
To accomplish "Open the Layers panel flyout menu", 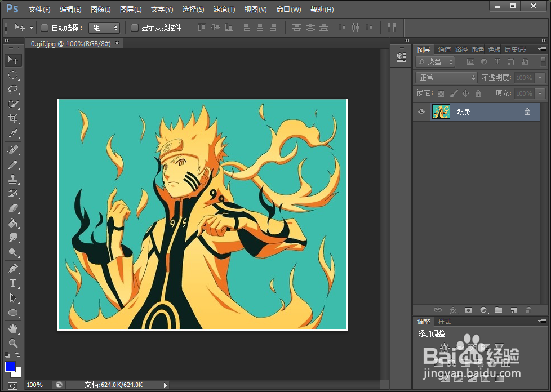I will (541, 50).
